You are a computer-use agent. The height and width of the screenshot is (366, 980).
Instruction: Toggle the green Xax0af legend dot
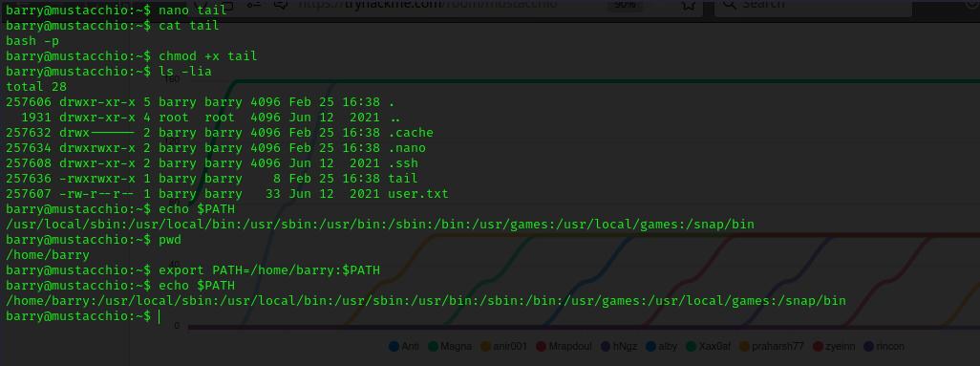tap(691, 346)
